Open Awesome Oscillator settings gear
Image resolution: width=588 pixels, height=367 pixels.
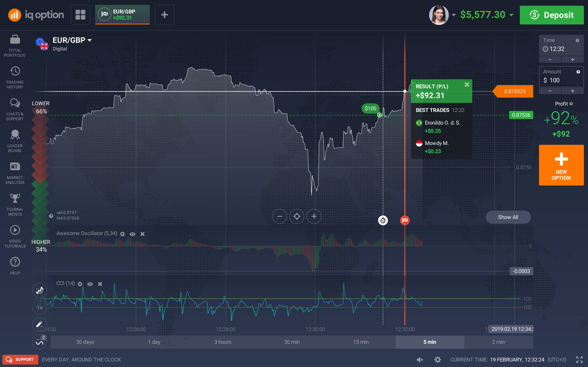pyautogui.click(x=123, y=234)
